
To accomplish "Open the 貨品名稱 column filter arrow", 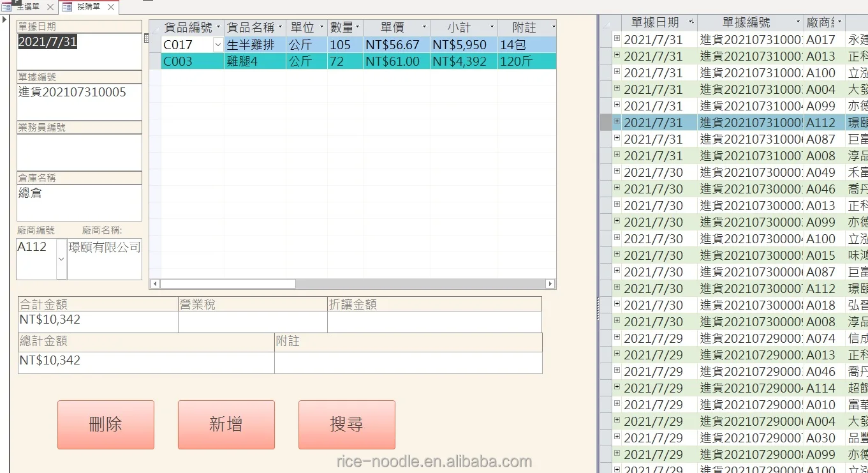I will click(x=280, y=27).
